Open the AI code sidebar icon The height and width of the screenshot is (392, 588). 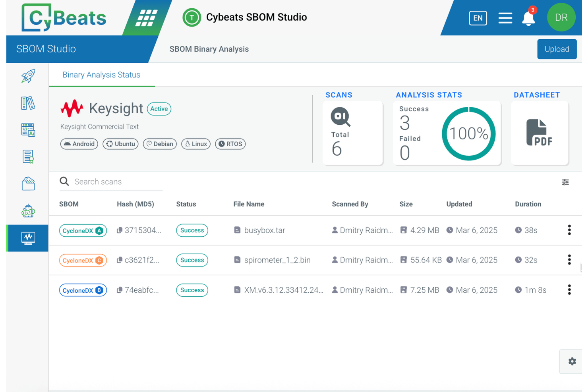coord(28,129)
